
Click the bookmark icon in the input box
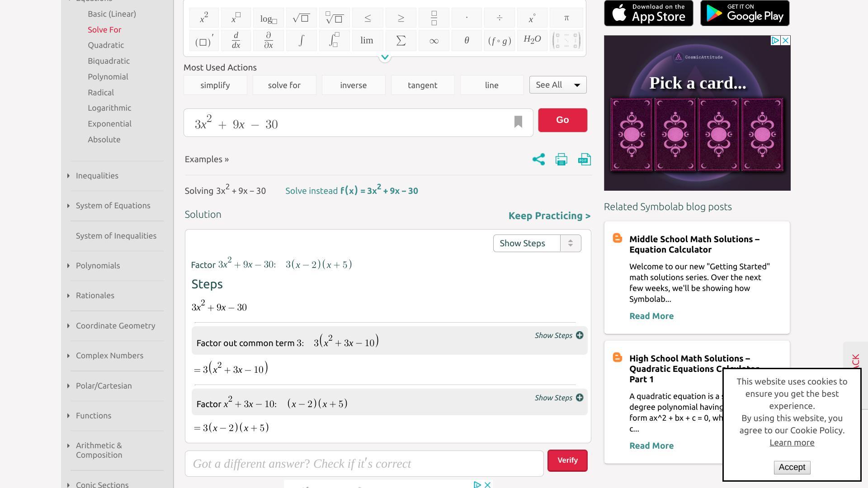(x=518, y=122)
